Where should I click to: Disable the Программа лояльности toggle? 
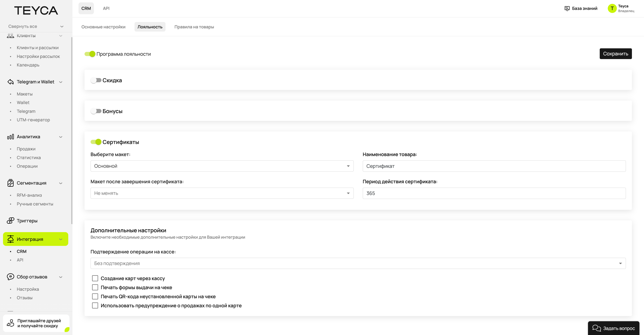click(90, 54)
